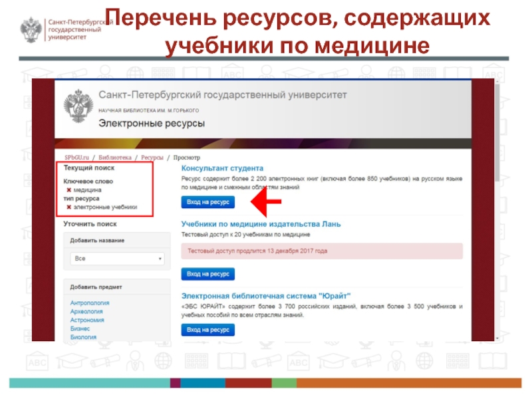Click Вход на ресурс under Юрайт
This screenshot has width=532, height=399.
(208, 330)
